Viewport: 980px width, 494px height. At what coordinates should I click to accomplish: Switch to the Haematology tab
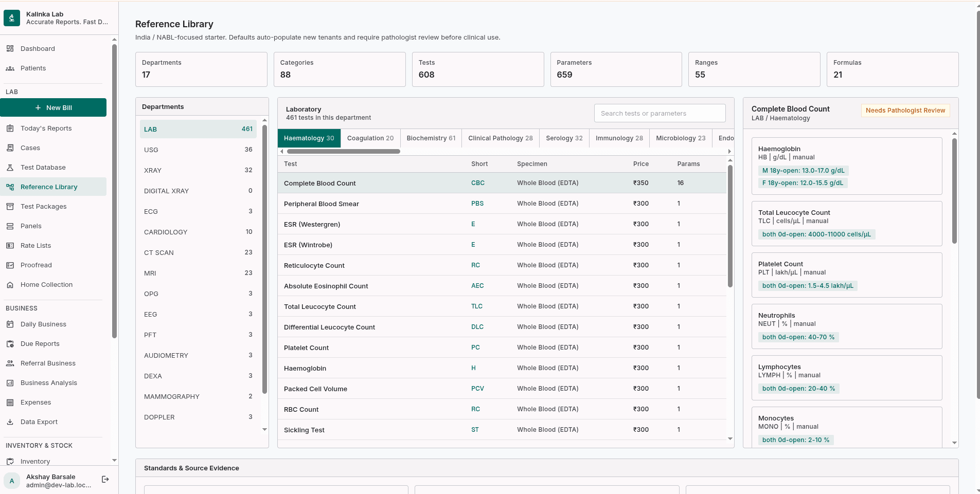coord(309,138)
